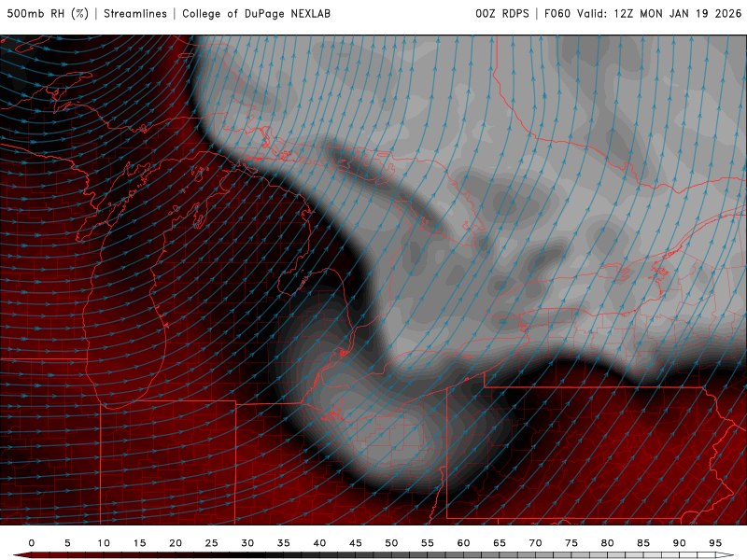Select the "Streamlines" label in header
This screenshot has height=560, width=747.
[x=135, y=14]
